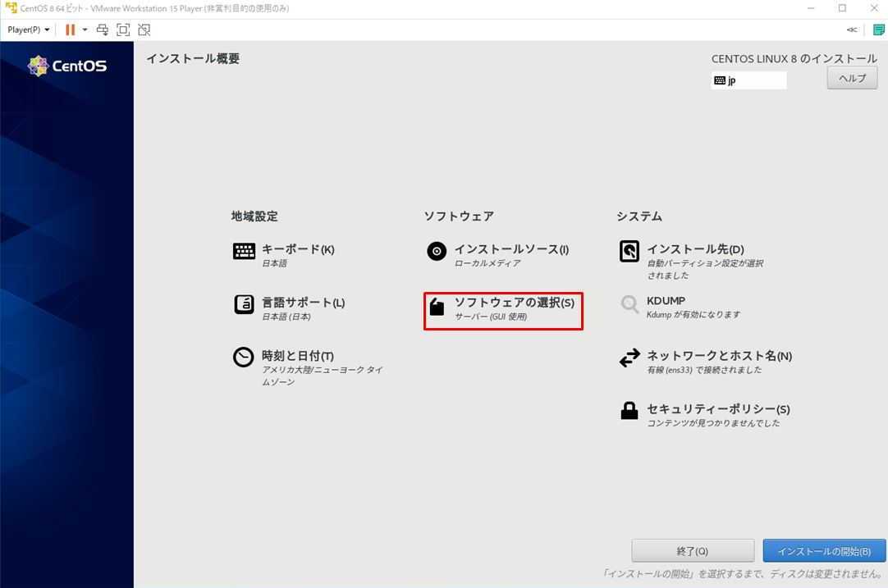Click the 有線 (ens33) で接続されました text
This screenshot has height=588, width=888.
pos(704,370)
